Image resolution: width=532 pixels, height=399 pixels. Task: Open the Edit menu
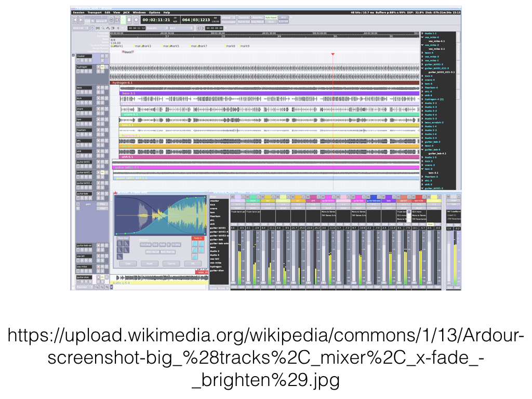(x=107, y=12)
